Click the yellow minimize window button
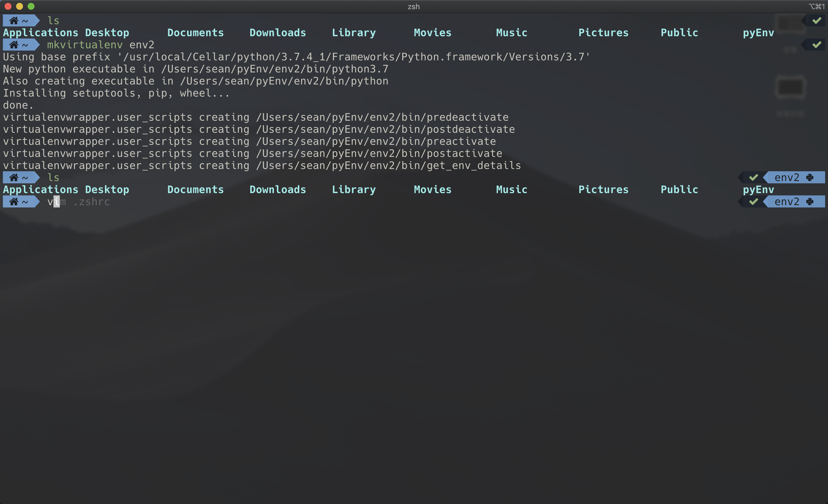Screen dimensions: 828x504 [20, 6]
